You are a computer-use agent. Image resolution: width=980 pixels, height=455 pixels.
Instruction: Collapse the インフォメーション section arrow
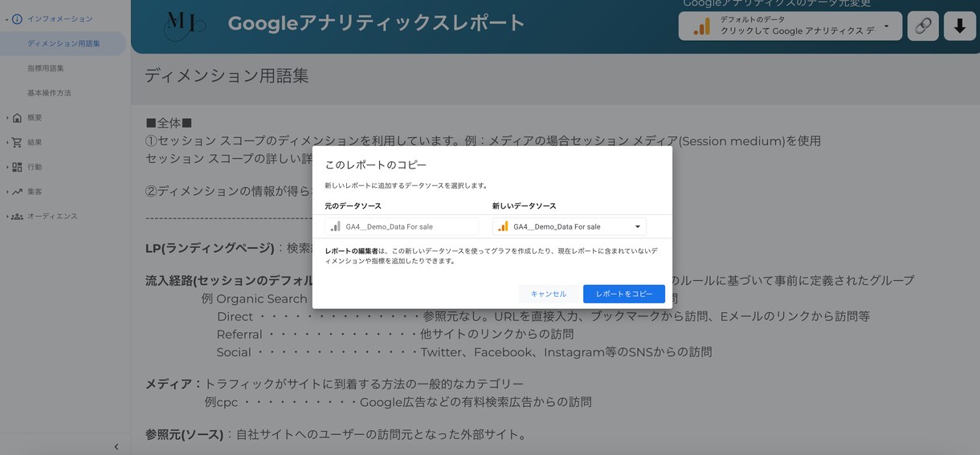coord(6,19)
